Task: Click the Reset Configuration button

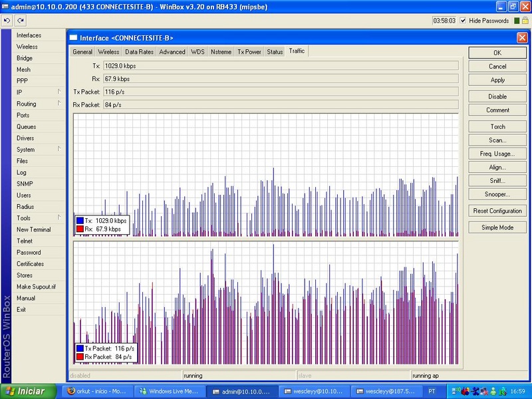Action: [497, 211]
